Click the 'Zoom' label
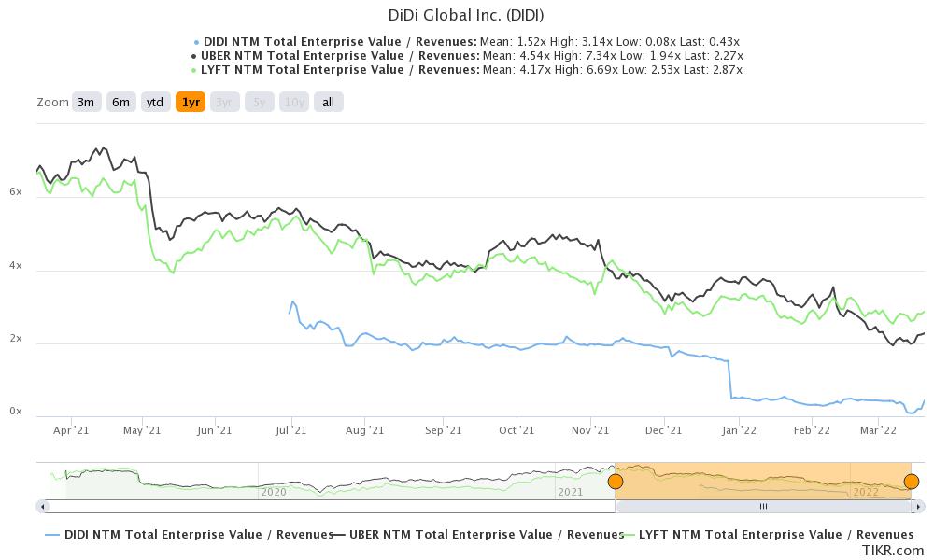Image resolution: width=934 pixels, height=560 pixels. pos(53,103)
